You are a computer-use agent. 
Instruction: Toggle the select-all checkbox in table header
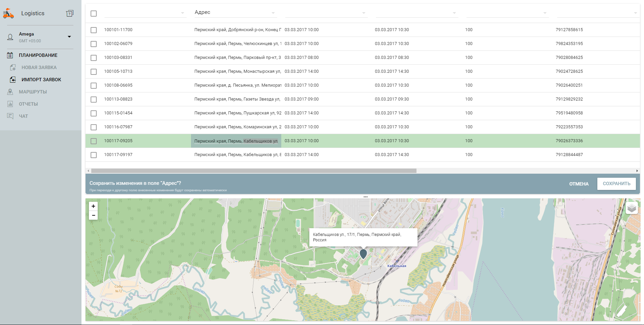click(94, 14)
